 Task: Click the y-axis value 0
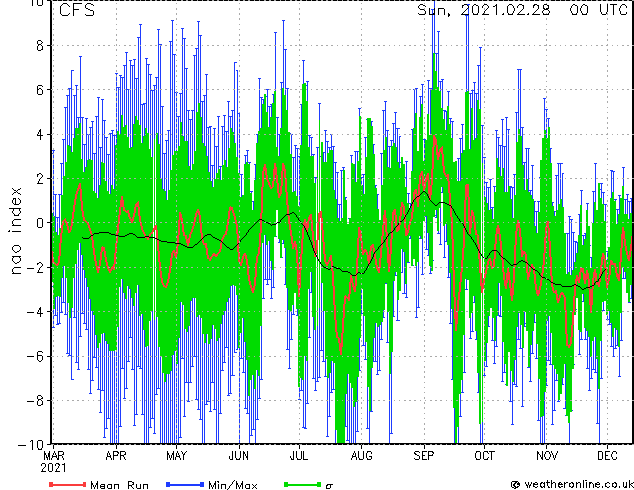tap(40, 223)
